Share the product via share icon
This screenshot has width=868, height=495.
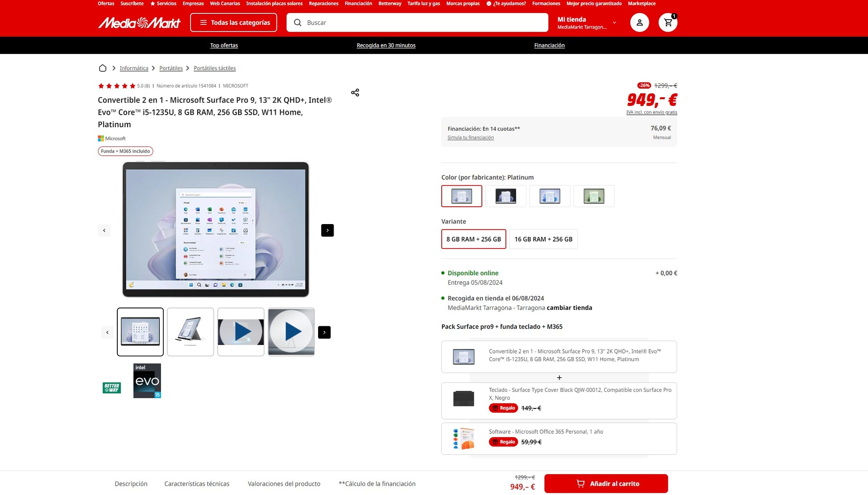point(355,92)
